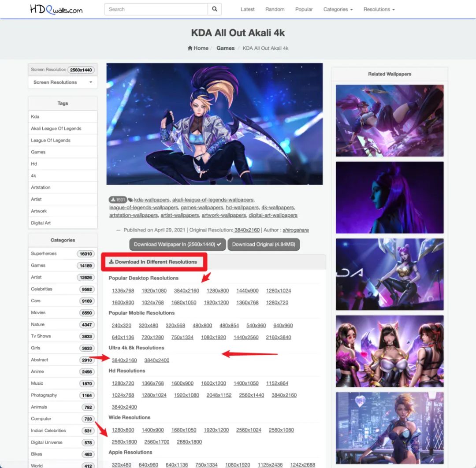
Task: Open the Superheroes category
Action: (63, 253)
